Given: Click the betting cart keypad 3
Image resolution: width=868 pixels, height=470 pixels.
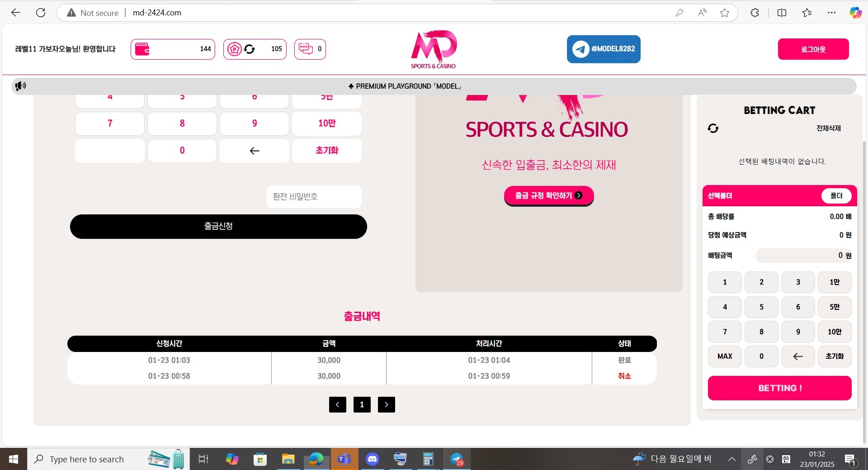Looking at the screenshot, I should 798,282.
